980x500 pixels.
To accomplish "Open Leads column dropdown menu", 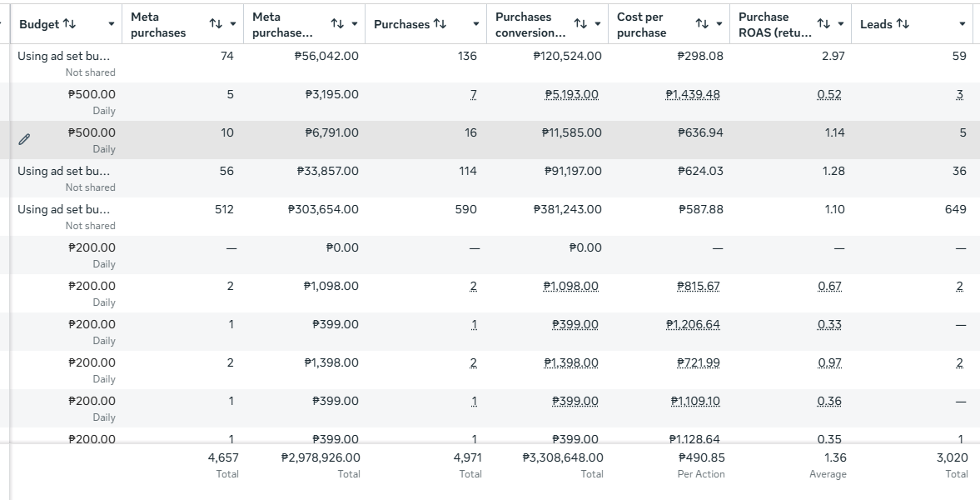I will [963, 24].
